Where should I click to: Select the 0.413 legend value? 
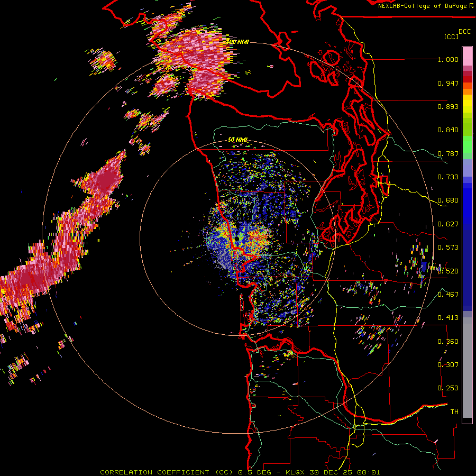[448, 318]
